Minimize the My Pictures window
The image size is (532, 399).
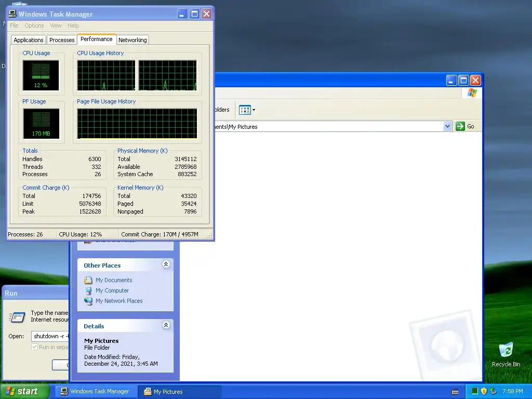click(x=451, y=81)
